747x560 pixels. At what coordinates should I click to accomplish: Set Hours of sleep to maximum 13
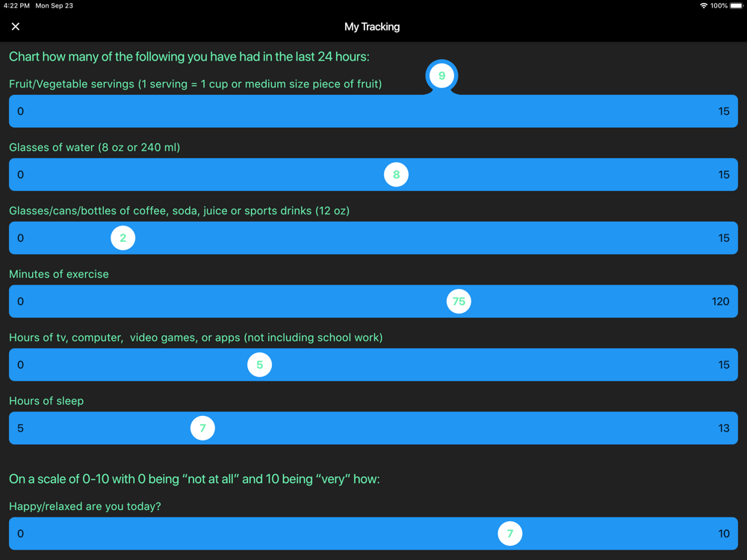pos(724,428)
